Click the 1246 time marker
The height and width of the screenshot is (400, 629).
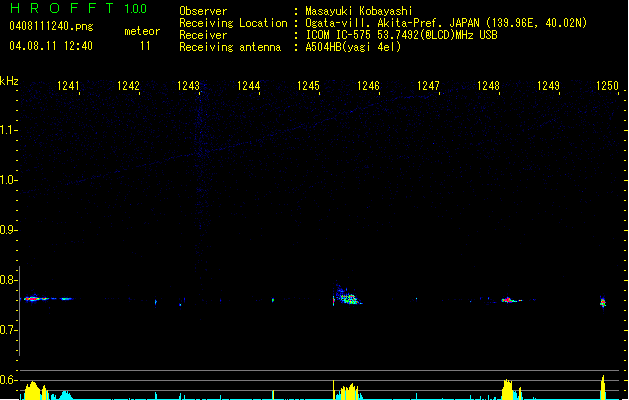click(x=368, y=86)
